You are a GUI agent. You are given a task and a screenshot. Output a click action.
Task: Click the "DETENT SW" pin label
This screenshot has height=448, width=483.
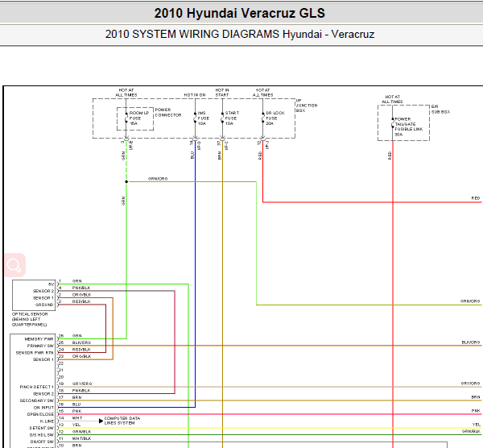click(x=42, y=428)
